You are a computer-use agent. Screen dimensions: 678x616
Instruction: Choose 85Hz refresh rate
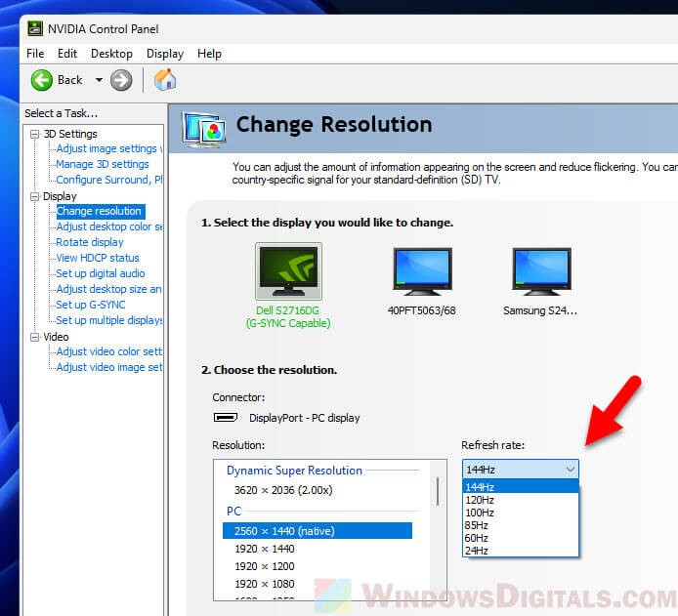(x=521, y=525)
